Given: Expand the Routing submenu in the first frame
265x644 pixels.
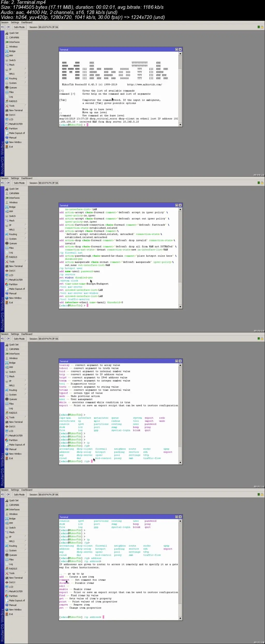Looking at the screenshot, I should (x=25, y=78).
